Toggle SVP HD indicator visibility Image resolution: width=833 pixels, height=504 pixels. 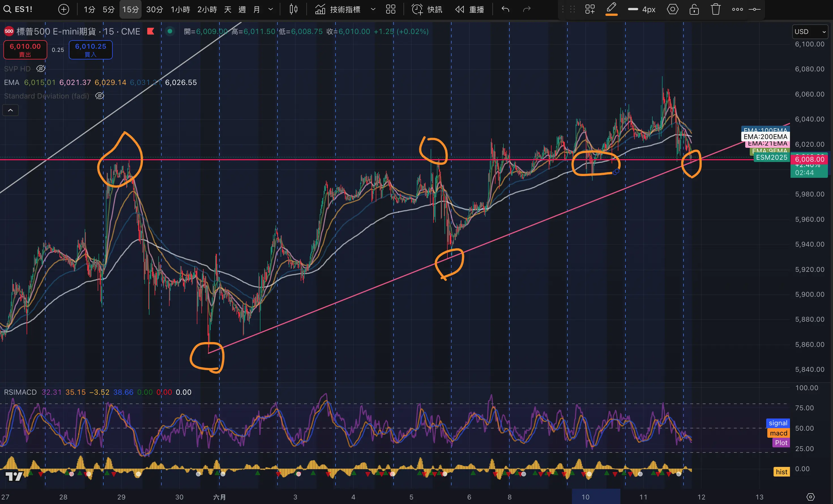41,69
